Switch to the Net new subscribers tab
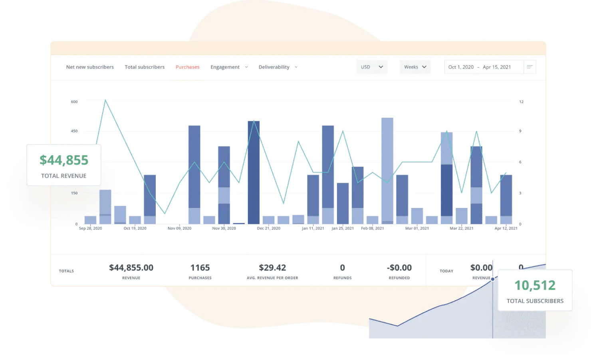This screenshot has height=364, width=599. [90, 67]
